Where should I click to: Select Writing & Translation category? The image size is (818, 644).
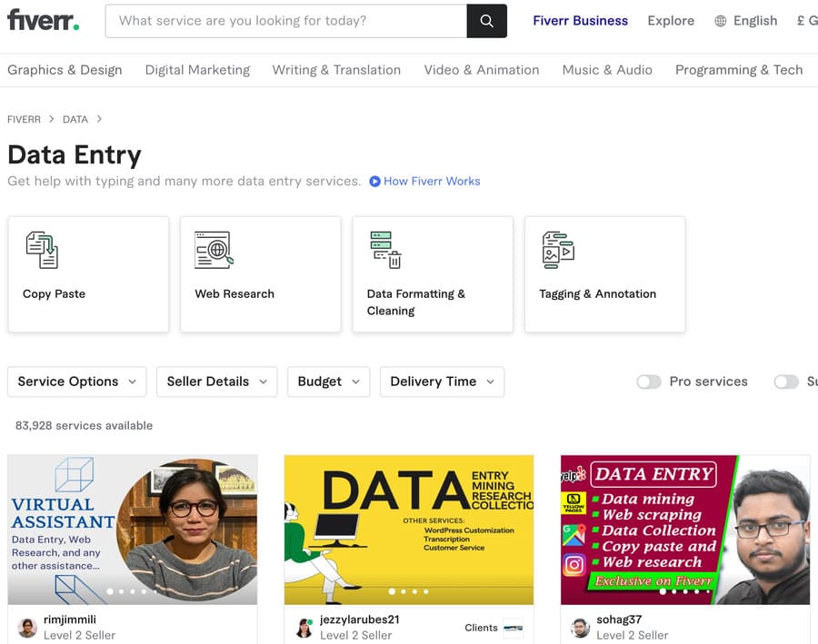(336, 70)
